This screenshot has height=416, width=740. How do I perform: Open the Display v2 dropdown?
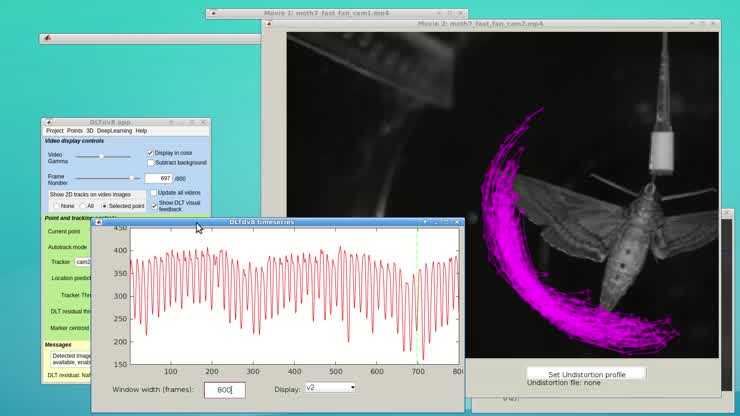point(330,388)
